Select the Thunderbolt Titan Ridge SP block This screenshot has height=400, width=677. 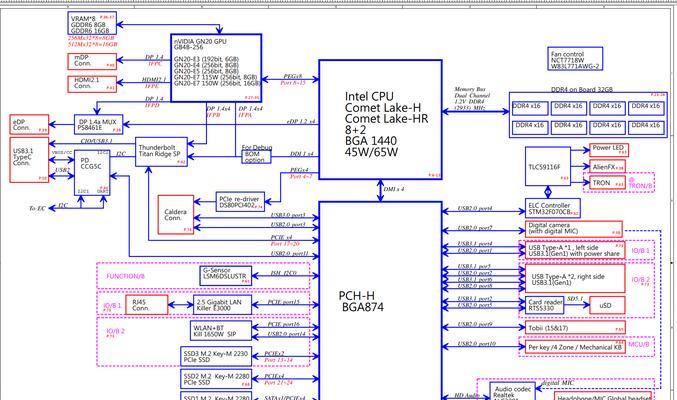[161, 152]
